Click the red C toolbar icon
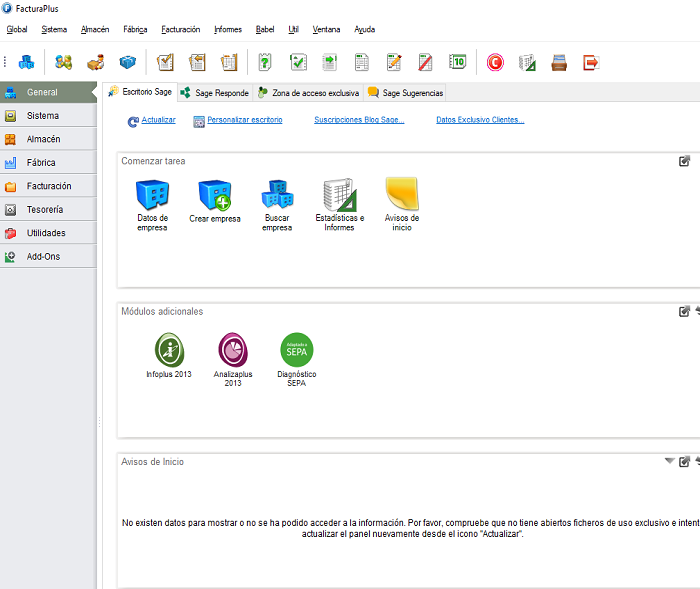 pos(494,63)
